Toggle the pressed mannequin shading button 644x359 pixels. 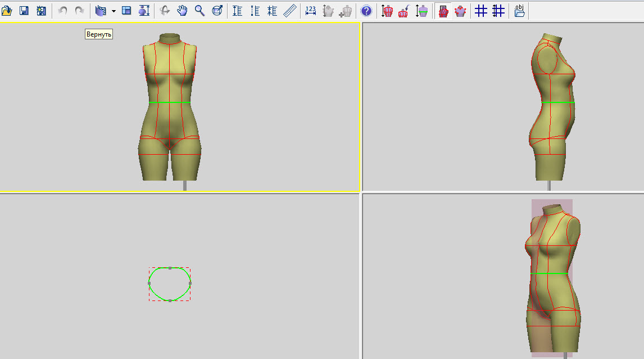[443, 11]
